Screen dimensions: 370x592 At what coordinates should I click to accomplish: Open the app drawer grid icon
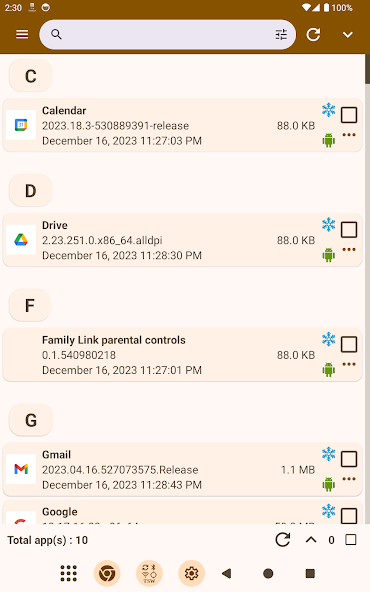69,574
